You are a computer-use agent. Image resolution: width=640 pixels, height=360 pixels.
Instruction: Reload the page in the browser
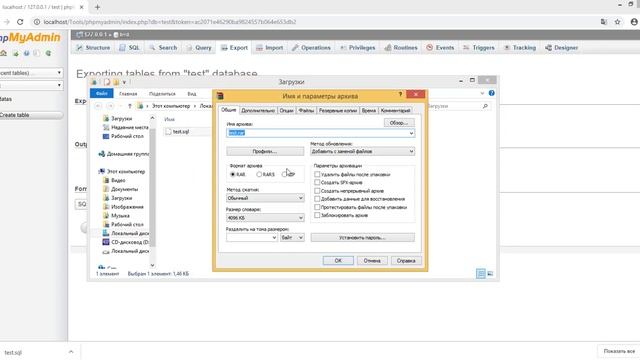pos(20,22)
